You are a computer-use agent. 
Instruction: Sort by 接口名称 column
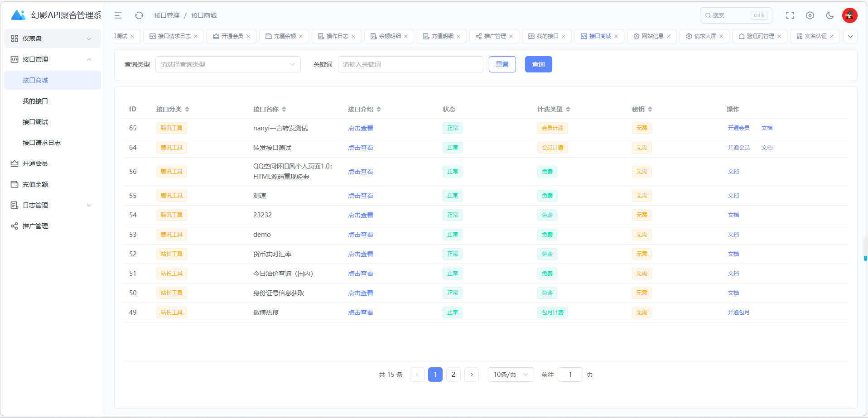[x=284, y=109]
